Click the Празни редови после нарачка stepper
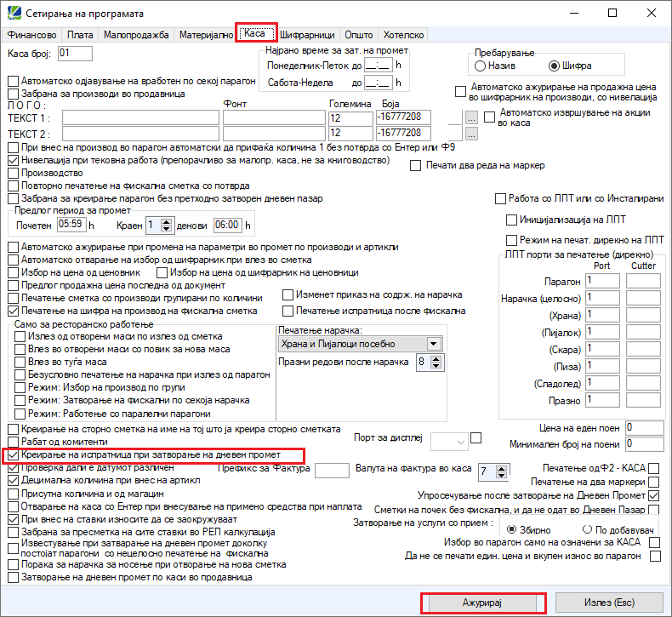The height and width of the screenshot is (617, 672). (x=436, y=363)
